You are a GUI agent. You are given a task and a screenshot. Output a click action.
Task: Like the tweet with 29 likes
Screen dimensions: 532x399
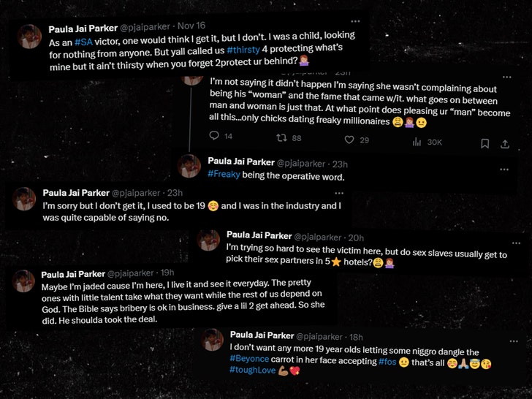click(349, 140)
